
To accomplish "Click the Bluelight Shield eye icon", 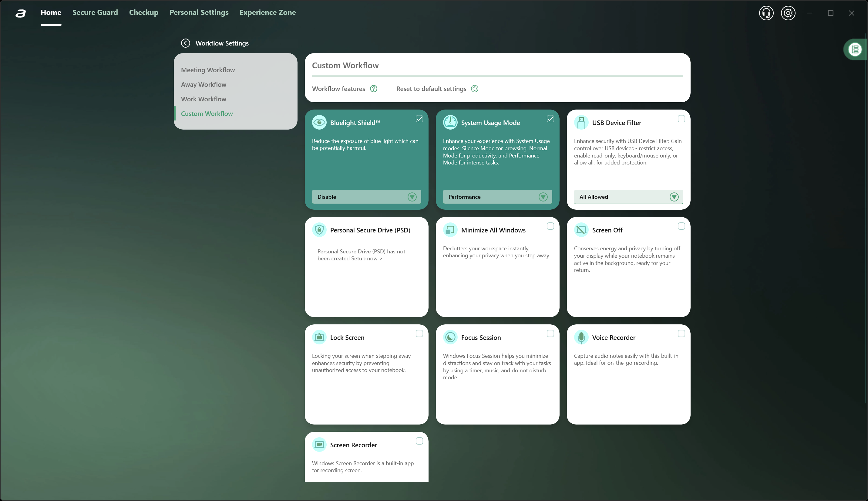I will [x=319, y=123].
